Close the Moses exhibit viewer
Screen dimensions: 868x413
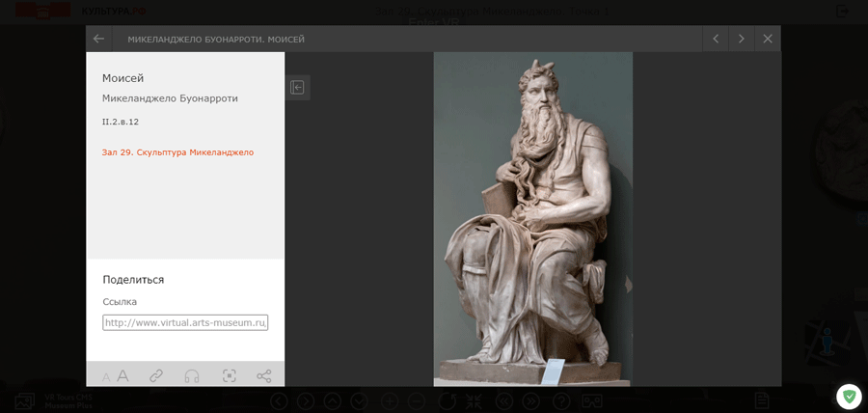tap(768, 39)
